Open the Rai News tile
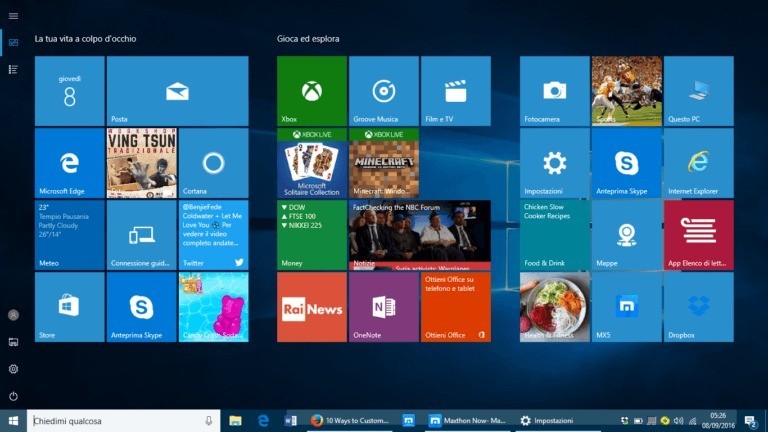Viewport: 768px width, 432px height. pos(312,307)
